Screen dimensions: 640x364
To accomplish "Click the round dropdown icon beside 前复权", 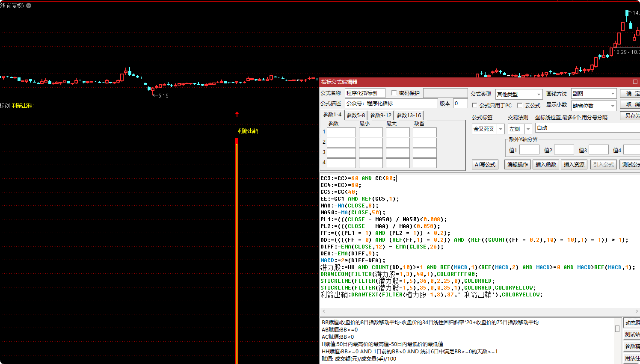I will click(x=29, y=6).
